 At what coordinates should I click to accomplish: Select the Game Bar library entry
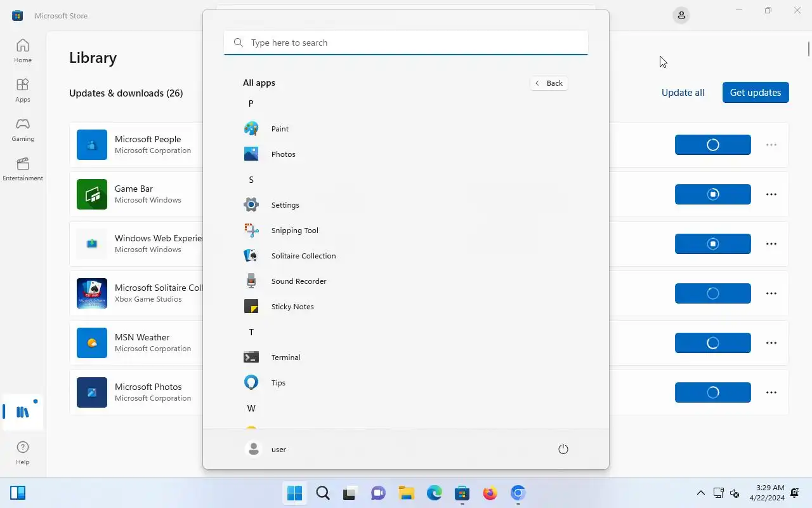tap(136, 194)
